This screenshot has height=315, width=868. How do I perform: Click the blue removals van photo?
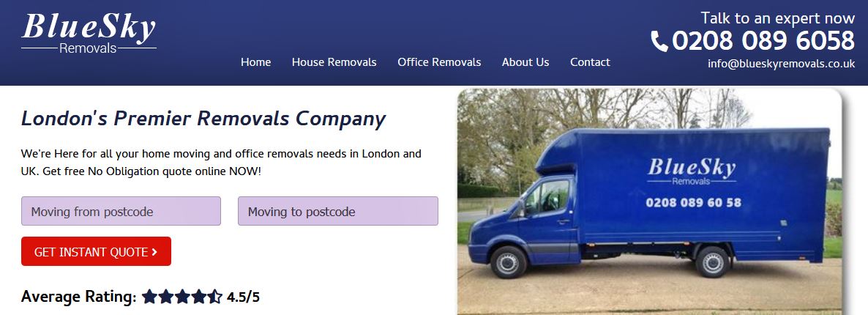click(650, 201)
